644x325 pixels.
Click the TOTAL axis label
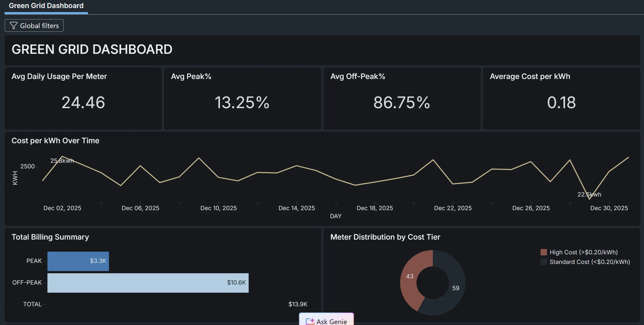pyautogui.click(x=32, y=304)
